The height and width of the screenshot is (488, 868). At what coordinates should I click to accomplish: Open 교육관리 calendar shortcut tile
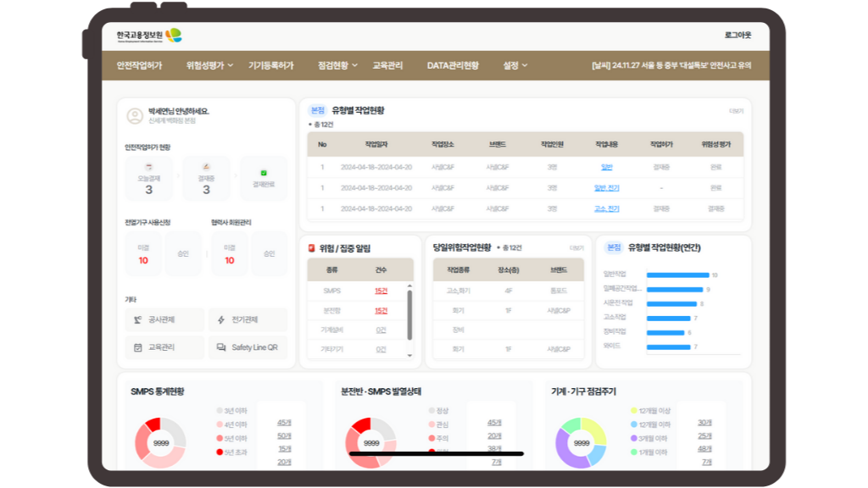click(161, 347)
